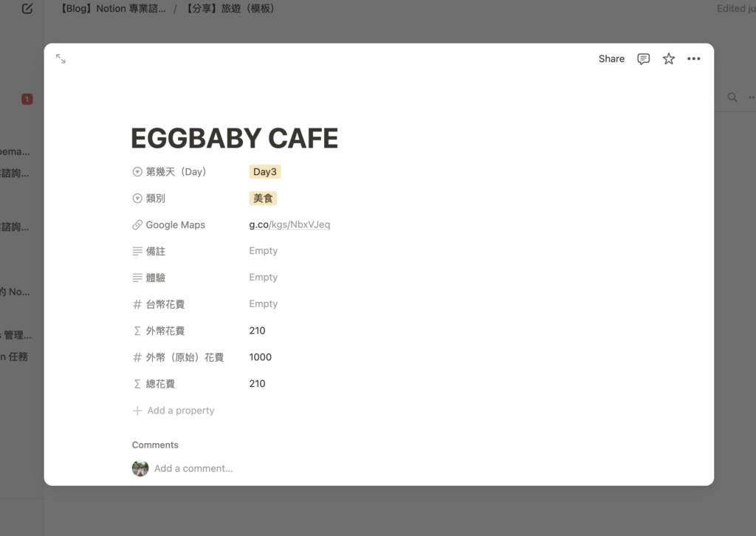756x536 pixels.
Task: Open the Day3 select tag dropdown
Action: 265,172
